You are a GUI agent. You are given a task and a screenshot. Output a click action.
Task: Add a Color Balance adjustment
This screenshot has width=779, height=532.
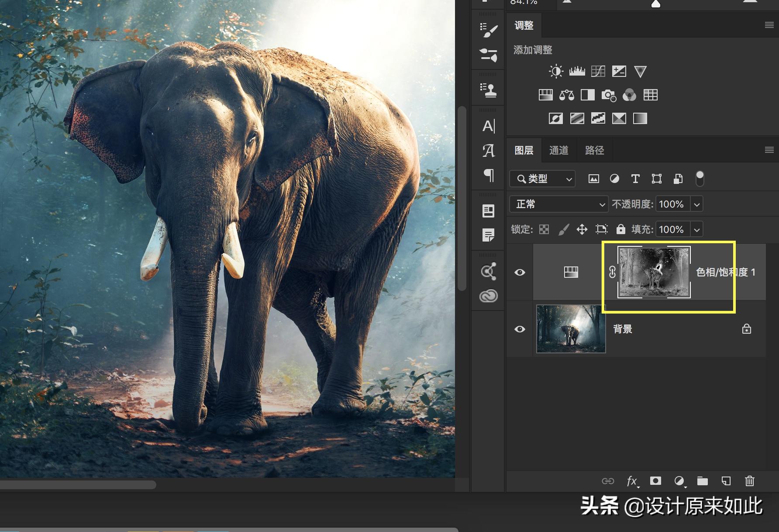click(566, 95)
